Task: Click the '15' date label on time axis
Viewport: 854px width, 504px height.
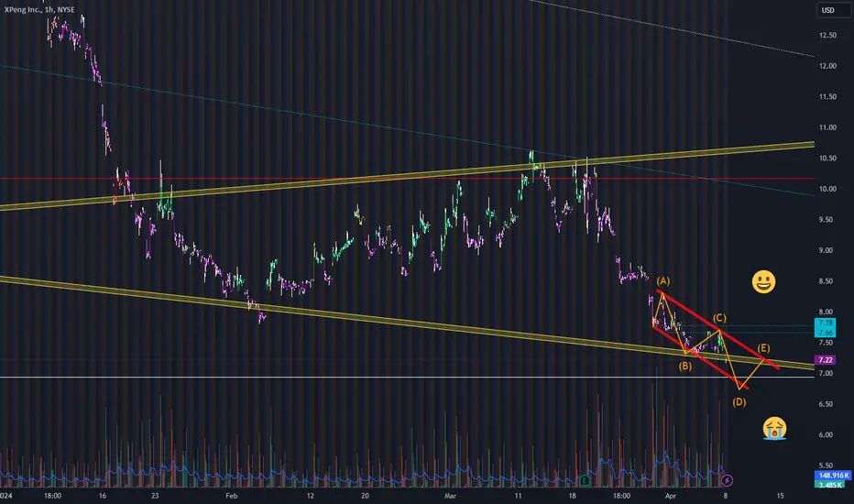Action: [x=780, y=496]
